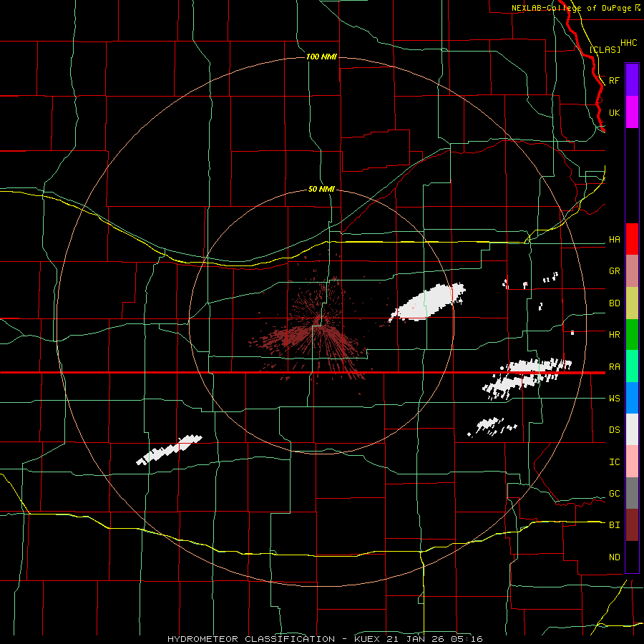Click the 100 NMI range ring label

click(321, 57)
